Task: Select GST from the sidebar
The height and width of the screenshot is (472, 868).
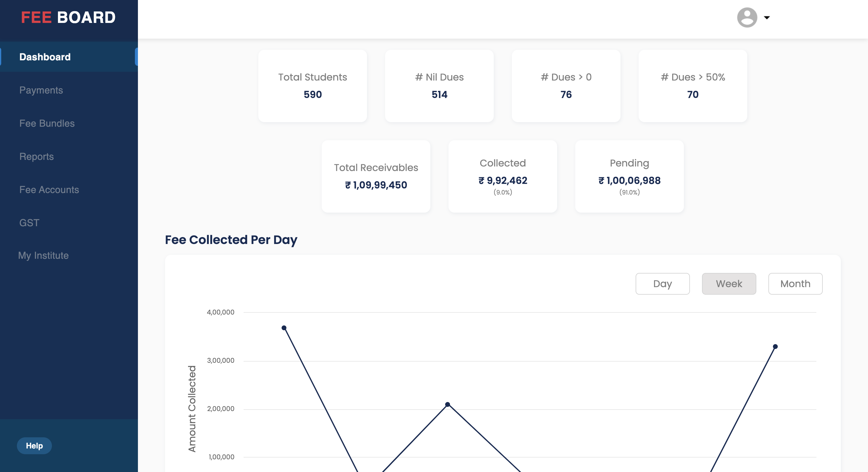Action: click(29, 223)
